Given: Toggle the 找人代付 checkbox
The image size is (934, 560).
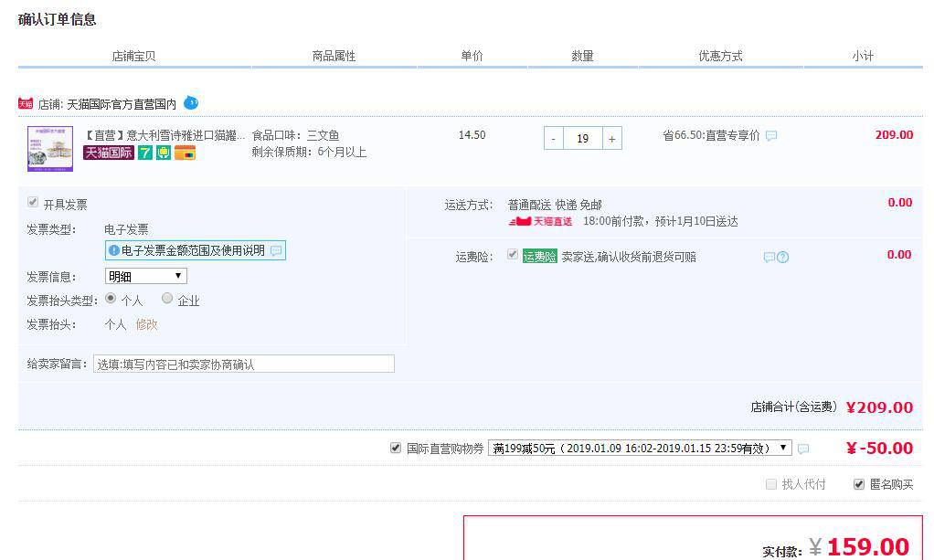Looking at the screenshot, I should [x=771, y=484].
